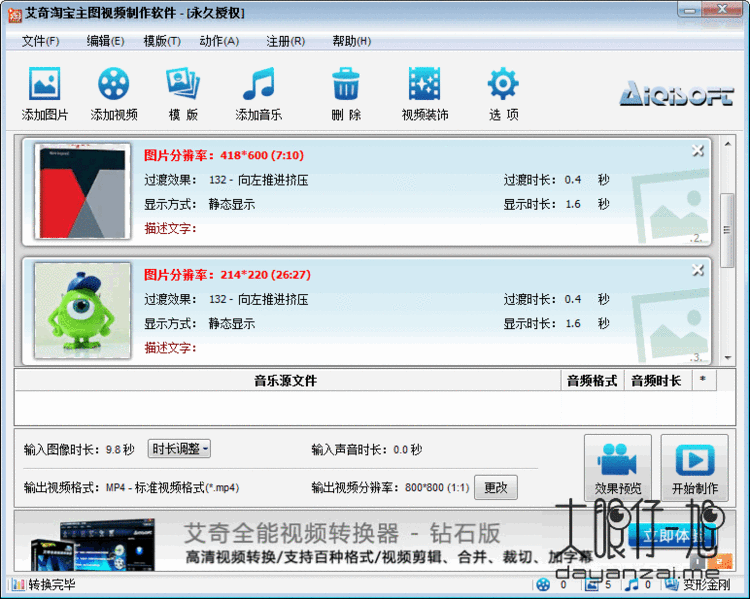Screen dimensions: 750x599
Task: Click 描述文字 label in the first item
Action: pyautogui.click(x=170, y=229)
